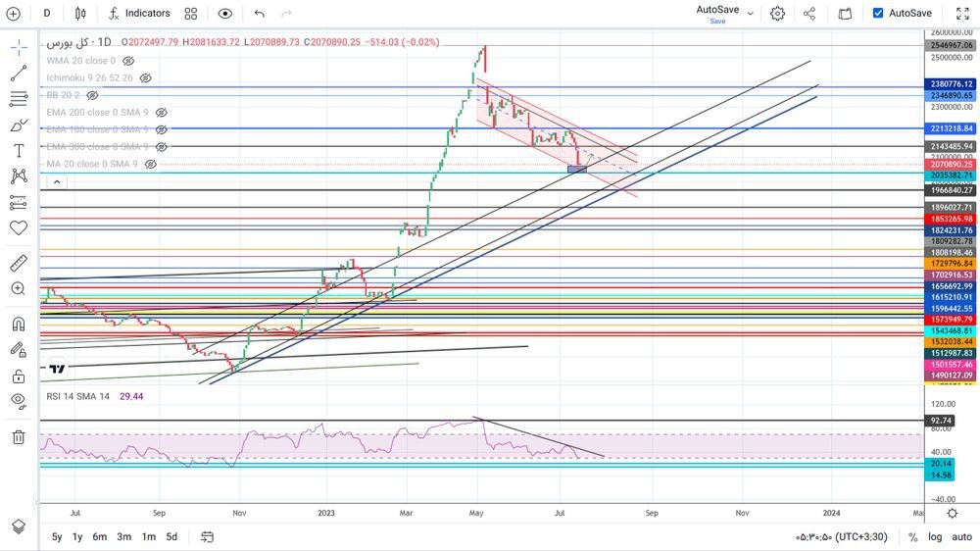This screenshot has width=980, height=551.
Task: Open the measure ruler tool
Action: (x=18, y=263)
